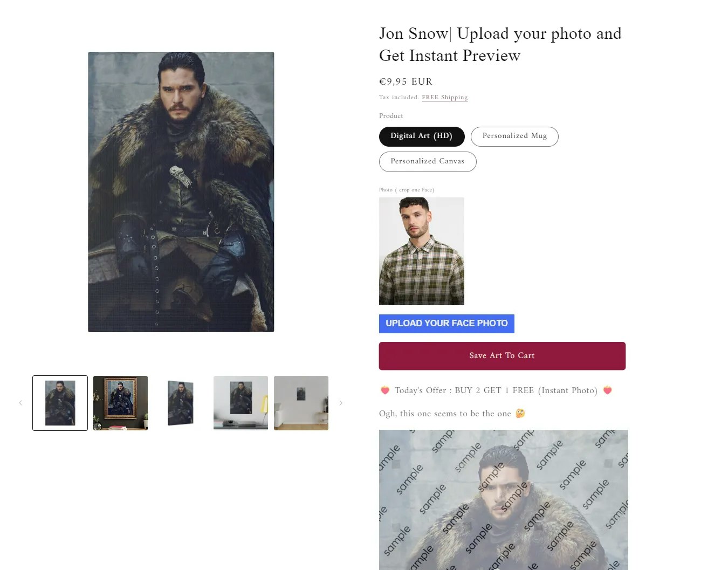Click the product title heading
The image size is (728, 570).
tap(500, 44)
